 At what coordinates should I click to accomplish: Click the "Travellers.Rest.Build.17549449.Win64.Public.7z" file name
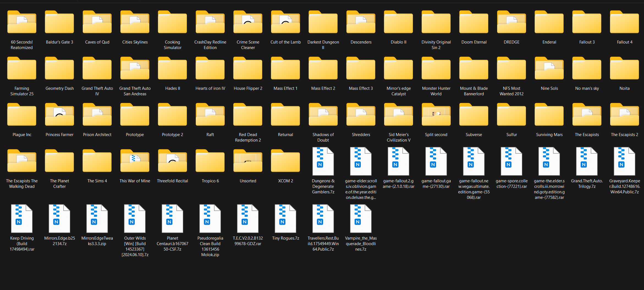323,244
